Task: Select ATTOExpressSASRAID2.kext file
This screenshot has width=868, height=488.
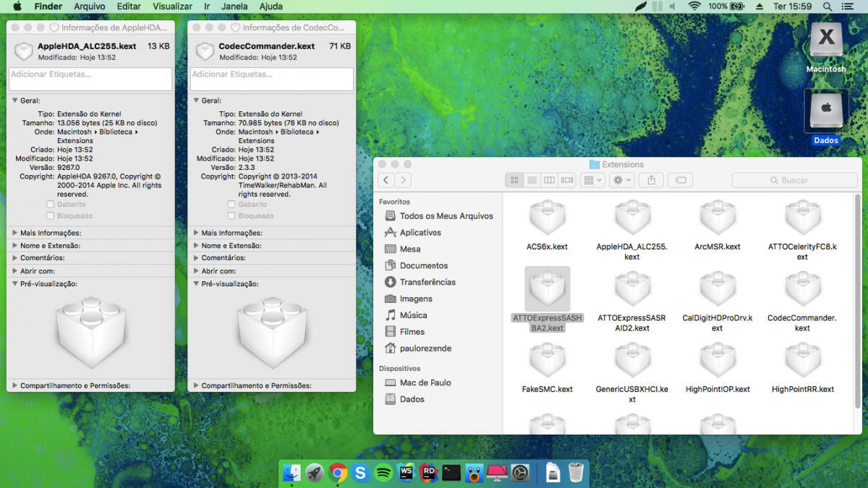Action: click(631, 289)
